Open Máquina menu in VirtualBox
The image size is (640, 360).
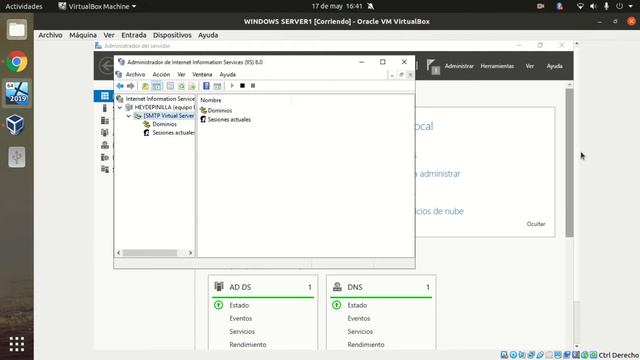tap(83, 35)
